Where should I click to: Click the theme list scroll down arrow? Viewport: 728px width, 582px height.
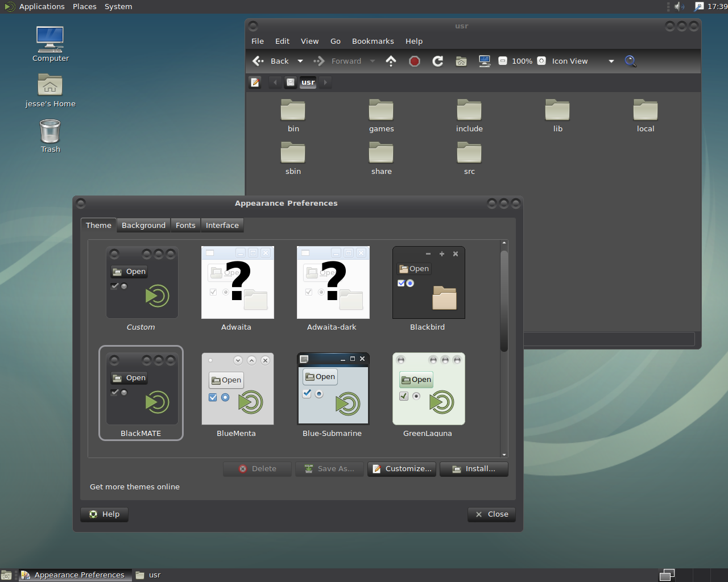504,455
